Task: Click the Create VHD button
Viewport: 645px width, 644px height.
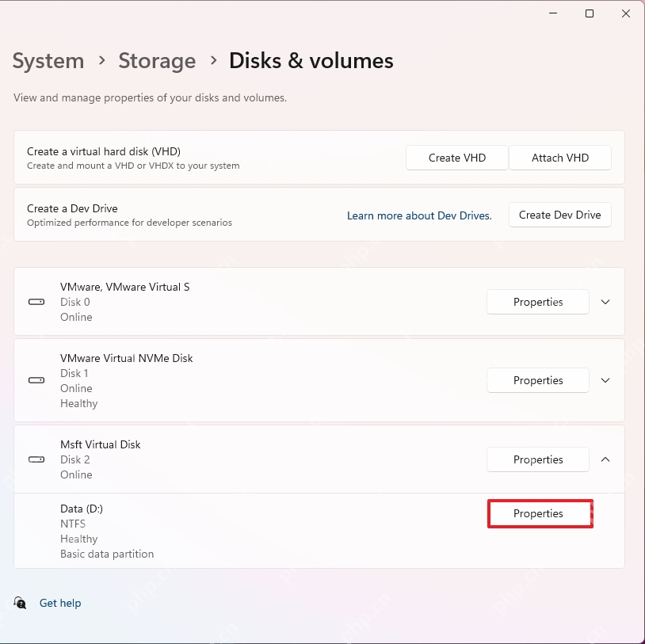Action: click(457, 158)
